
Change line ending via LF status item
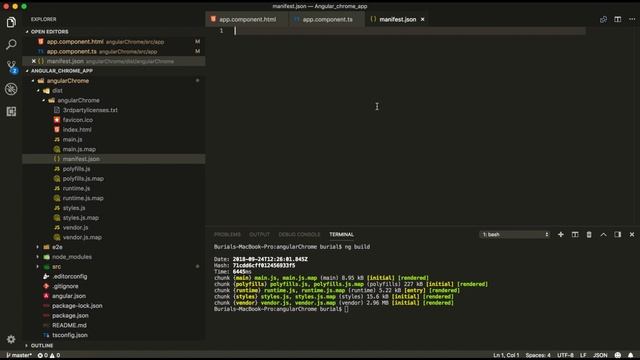coord(583,355)
